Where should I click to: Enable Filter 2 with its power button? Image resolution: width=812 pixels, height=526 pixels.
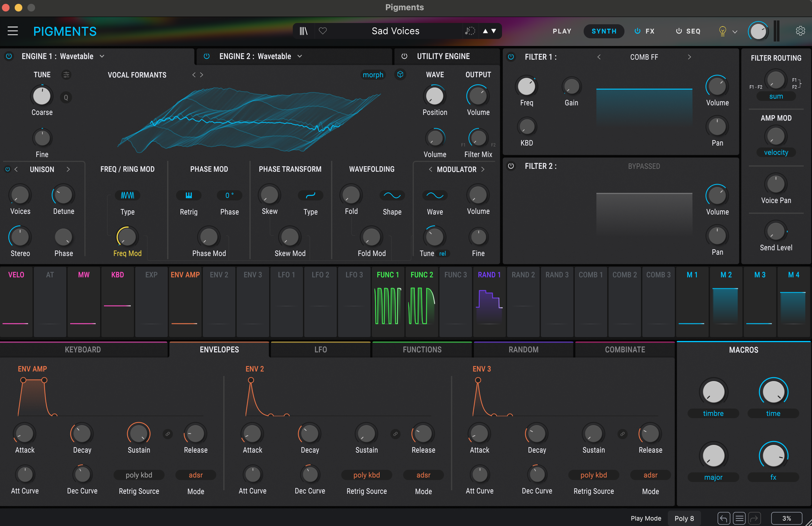pyautogui.click(x=511, y=166)
